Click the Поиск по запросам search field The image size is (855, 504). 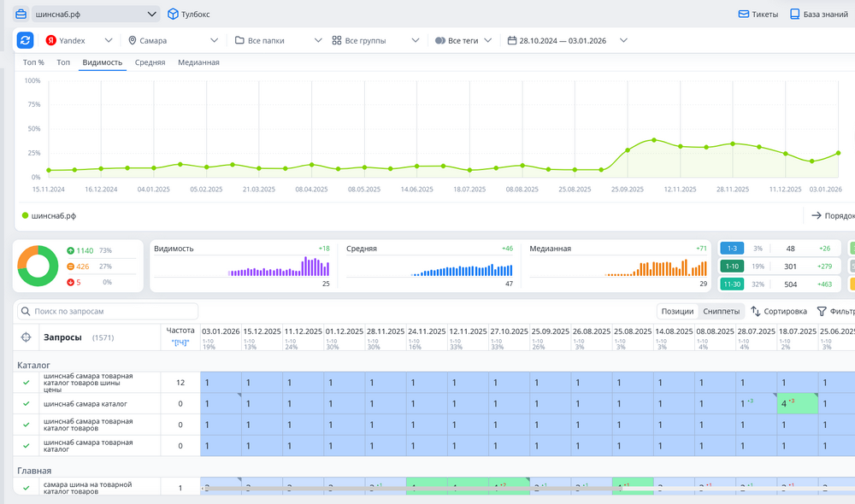click(x=108, y=312)
